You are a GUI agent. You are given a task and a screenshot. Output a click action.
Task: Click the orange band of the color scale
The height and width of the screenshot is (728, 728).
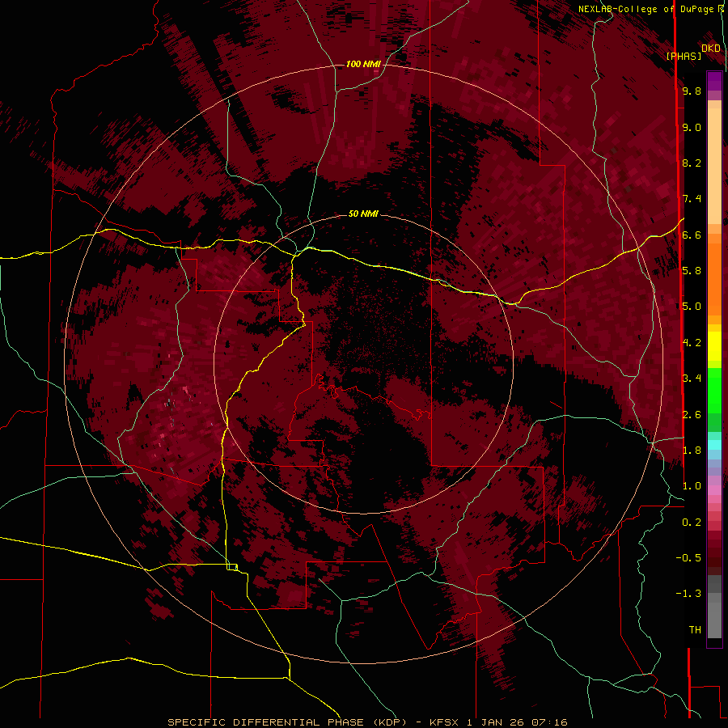pos(714,278)
